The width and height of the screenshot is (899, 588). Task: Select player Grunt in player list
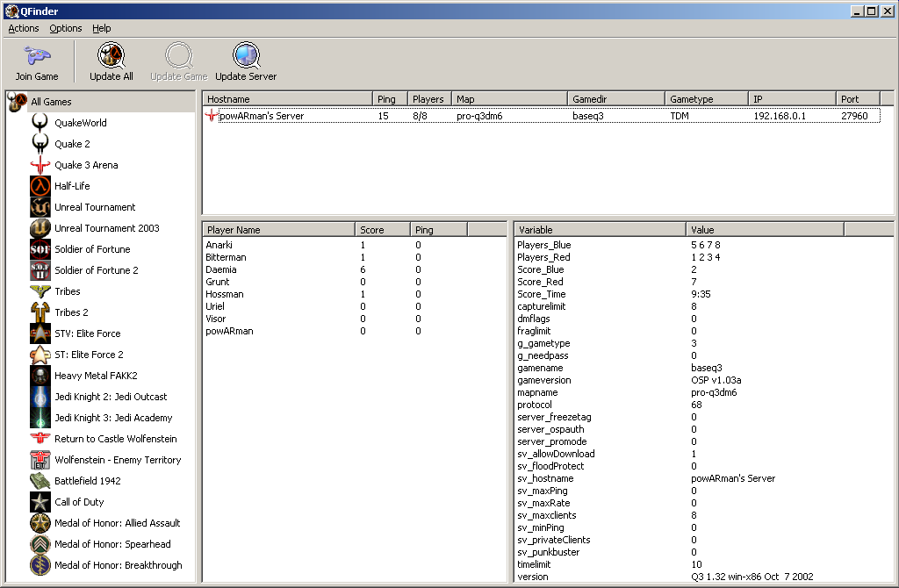[218, 282]
